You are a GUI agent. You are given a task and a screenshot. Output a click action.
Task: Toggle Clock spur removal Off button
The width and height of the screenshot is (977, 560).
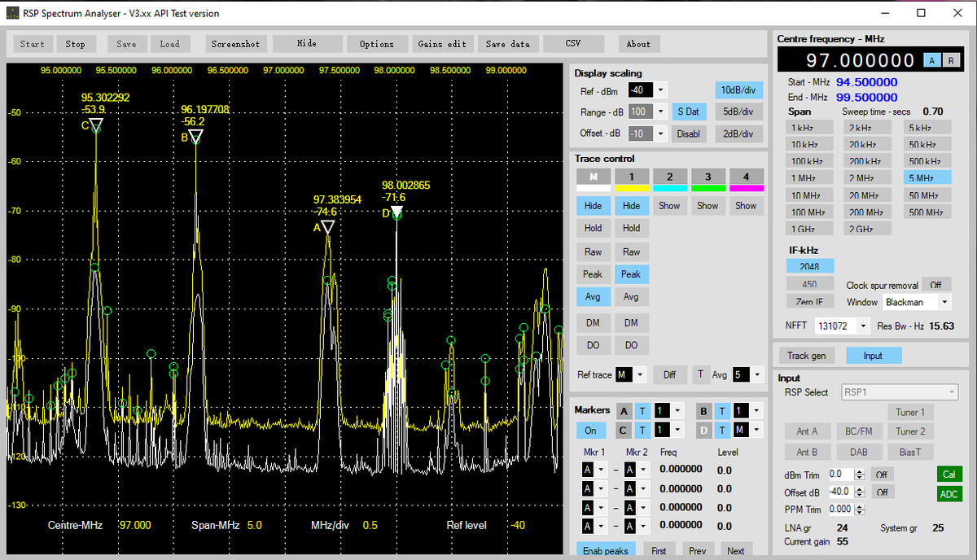[x=936, y=285]
